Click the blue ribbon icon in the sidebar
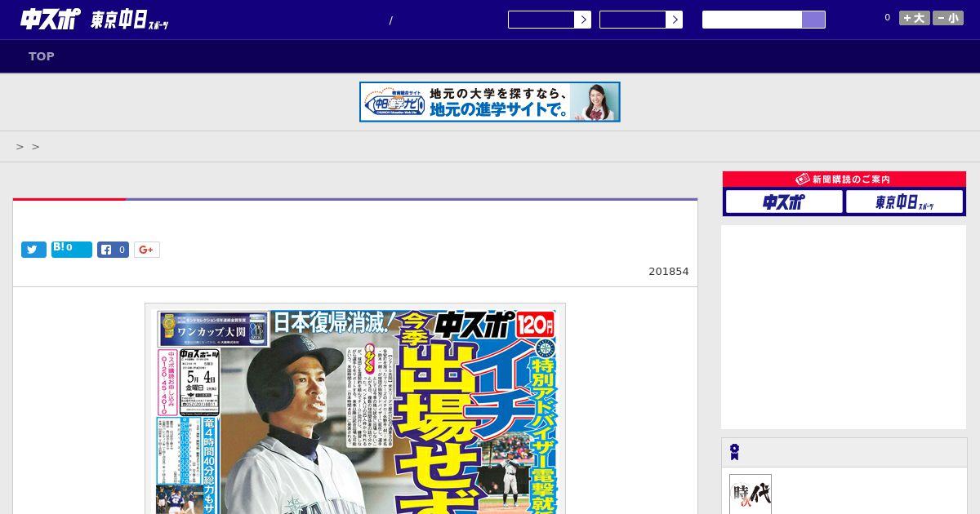This screenshot has height=514, width=980. tap(734, 452)
